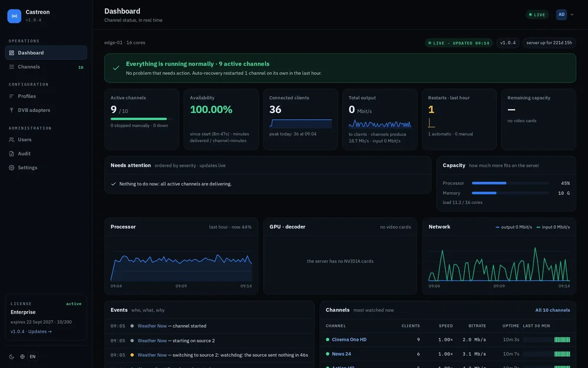Click the Audit document icon
The width and height of the screenshot is (588, 368).
pyautogui.click(x=12, y=154)
